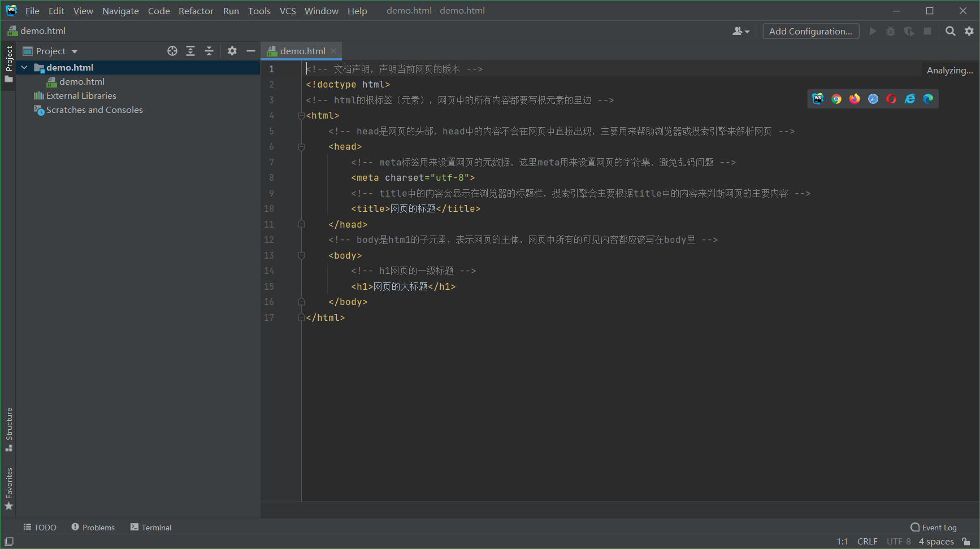Click the Run button in toolbar
The height and width of the screenshot is (549, 980).
873,31
